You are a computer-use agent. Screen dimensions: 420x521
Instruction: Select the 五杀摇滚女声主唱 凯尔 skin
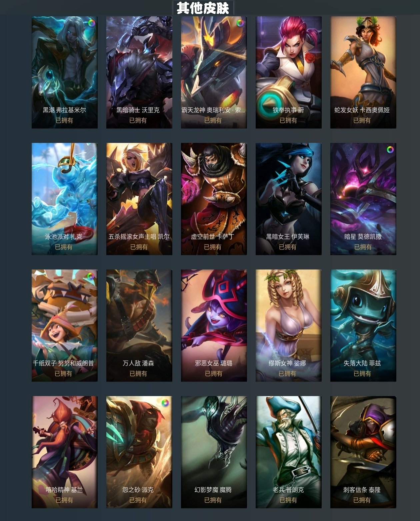click(139, 199)
